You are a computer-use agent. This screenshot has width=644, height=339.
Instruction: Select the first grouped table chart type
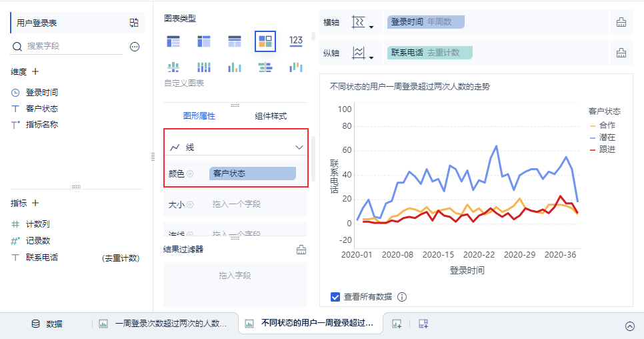click(x=173, y=41)
